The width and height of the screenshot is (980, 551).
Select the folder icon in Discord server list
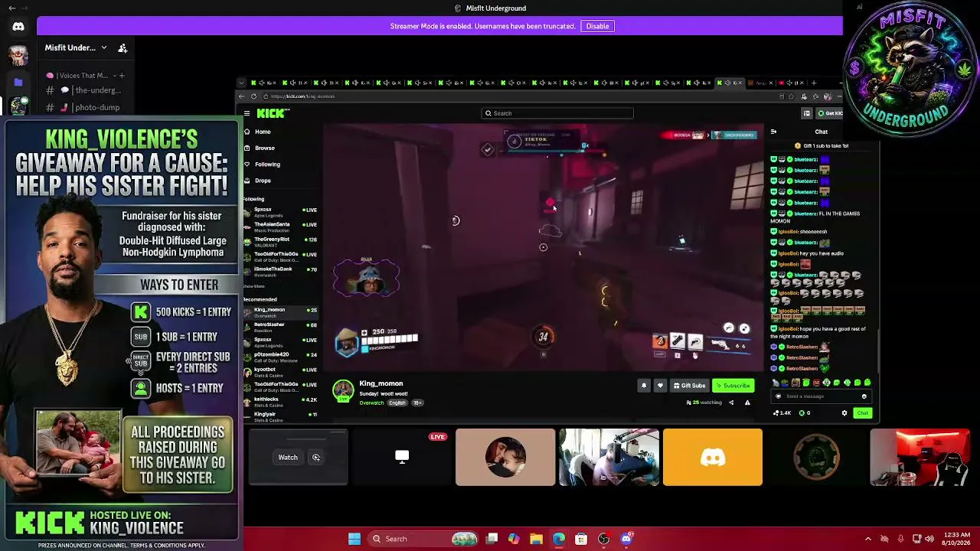(18, 82)
